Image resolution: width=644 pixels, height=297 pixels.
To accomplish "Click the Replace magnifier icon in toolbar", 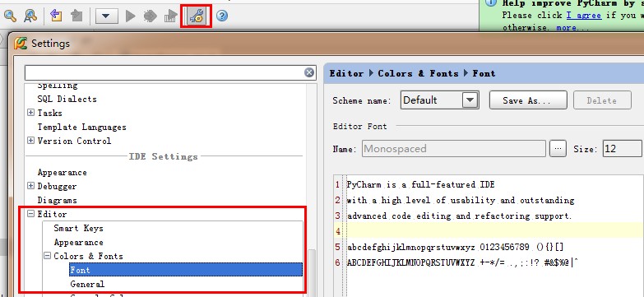I will 30,16.
